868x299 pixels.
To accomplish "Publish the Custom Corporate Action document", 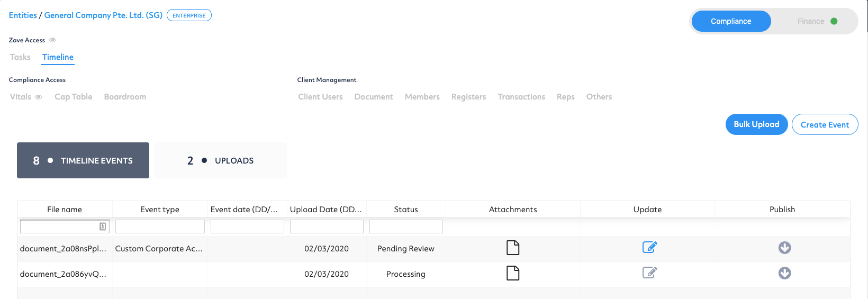I will 784,248.
